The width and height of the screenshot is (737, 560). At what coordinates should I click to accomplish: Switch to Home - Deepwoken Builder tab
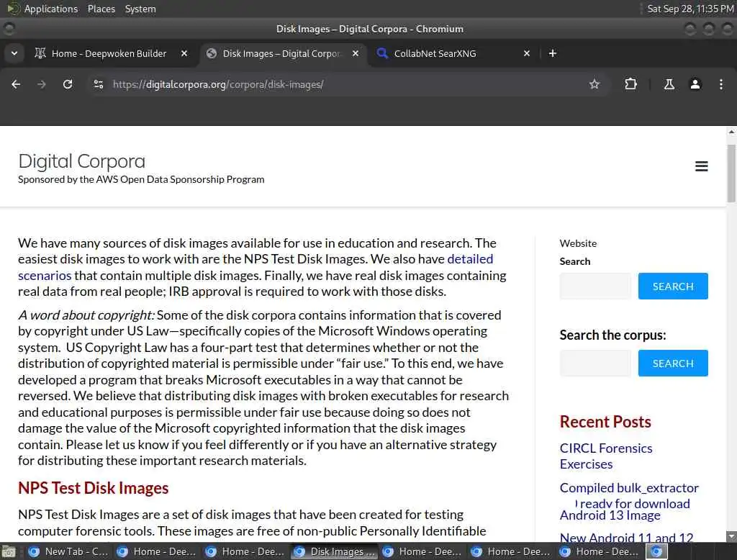(109, 53)
